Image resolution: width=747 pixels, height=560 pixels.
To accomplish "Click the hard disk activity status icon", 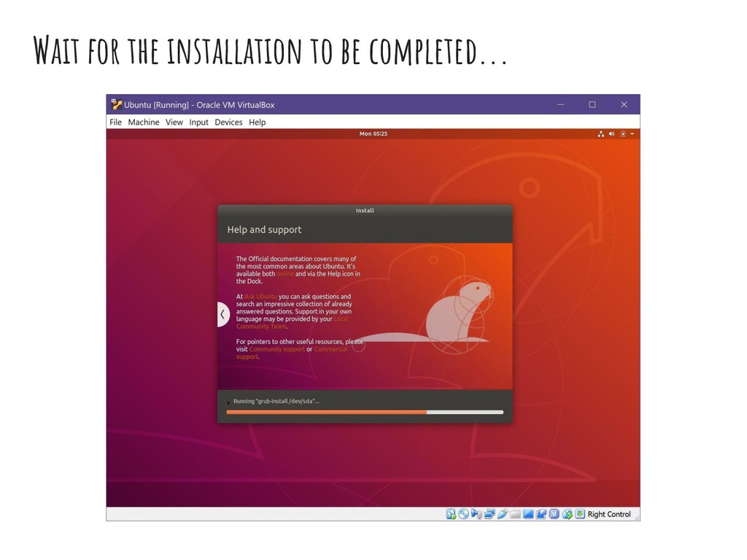I will 451,514.
